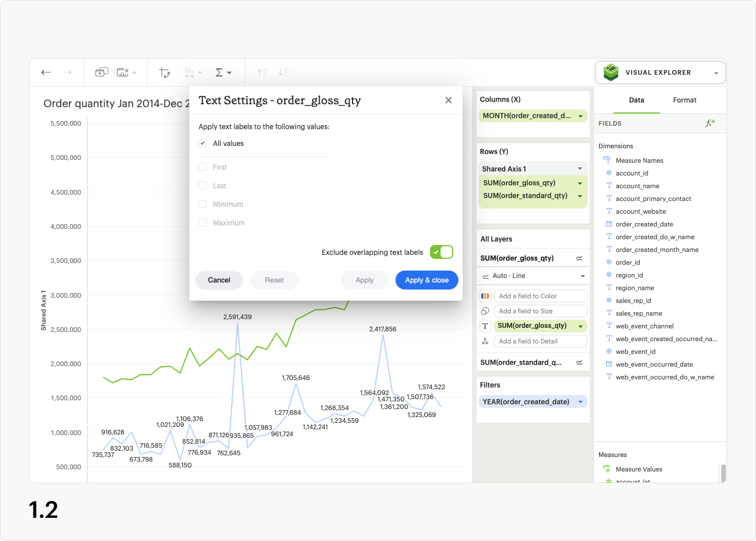The width and height of the screenshot is (756, 541).
Task: Click the Add a field to Detail box
Action: tap(540, 341)
